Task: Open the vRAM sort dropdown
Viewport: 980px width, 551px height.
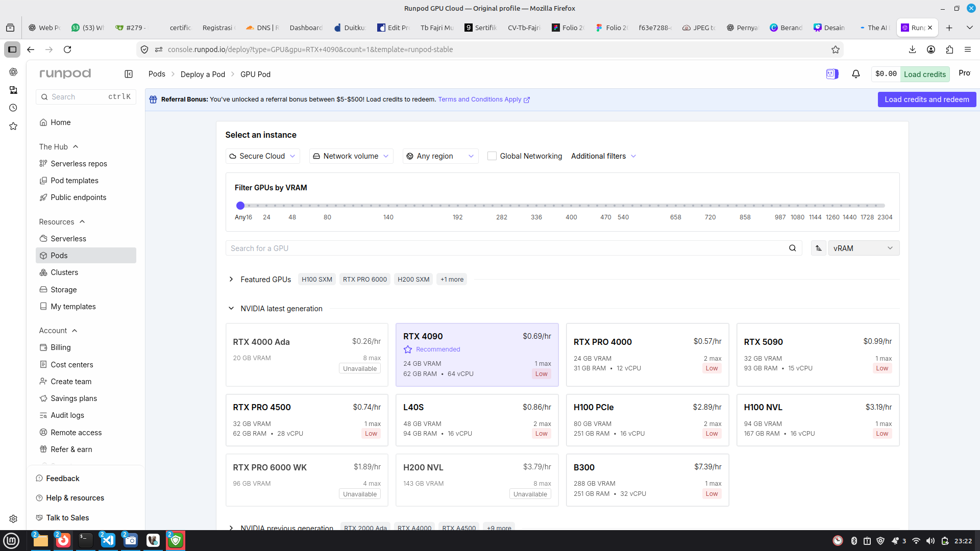Action: tap(864, 248)
